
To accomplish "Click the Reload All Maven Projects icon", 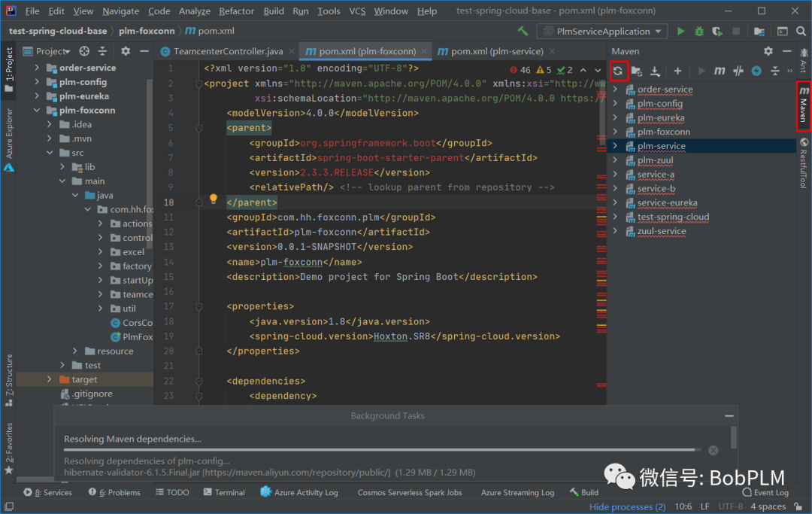I will click(x=617, y=71).
